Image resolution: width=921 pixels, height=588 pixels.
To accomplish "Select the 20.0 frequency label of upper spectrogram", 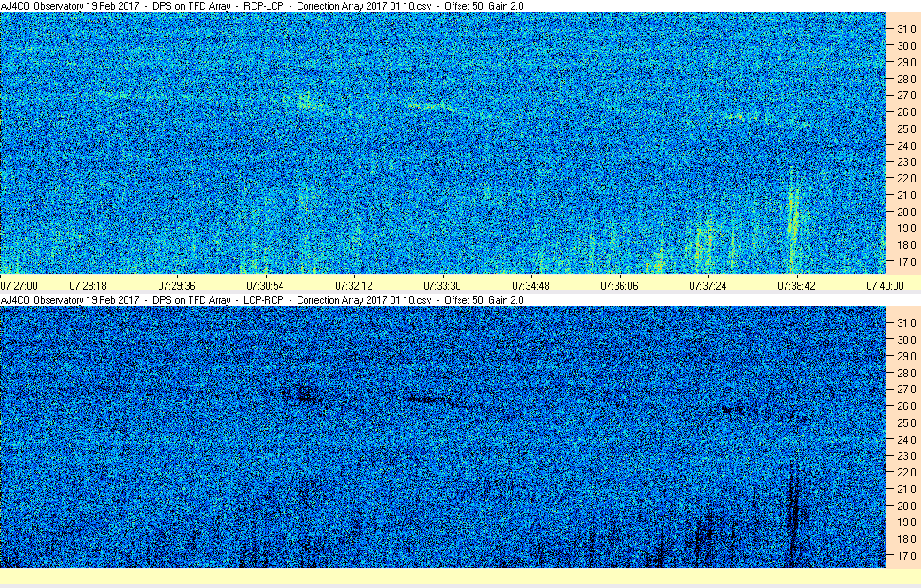I will pyautogui.click(x=906, y=212).
